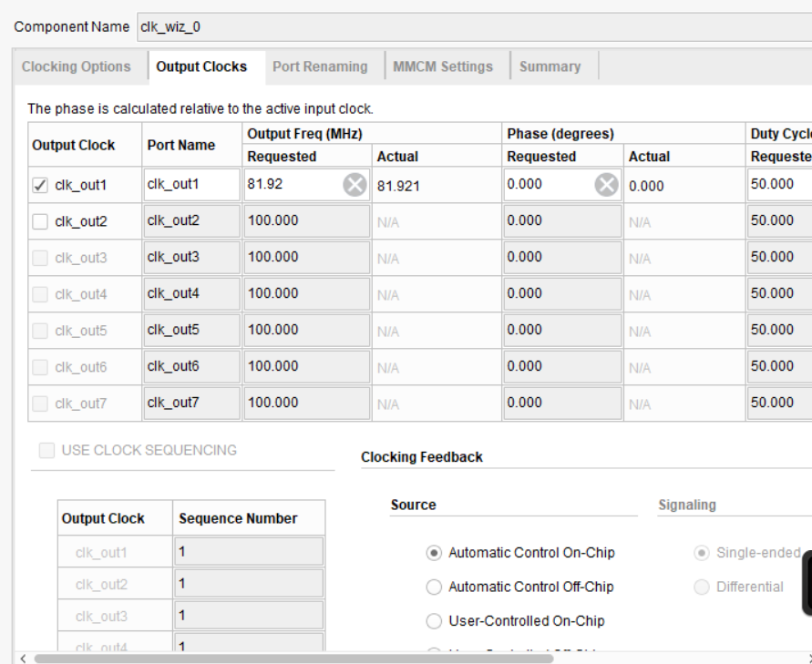The image size is (812, 664).
Task: Click clk_out1 sequence number field
Action: (249, 552)
